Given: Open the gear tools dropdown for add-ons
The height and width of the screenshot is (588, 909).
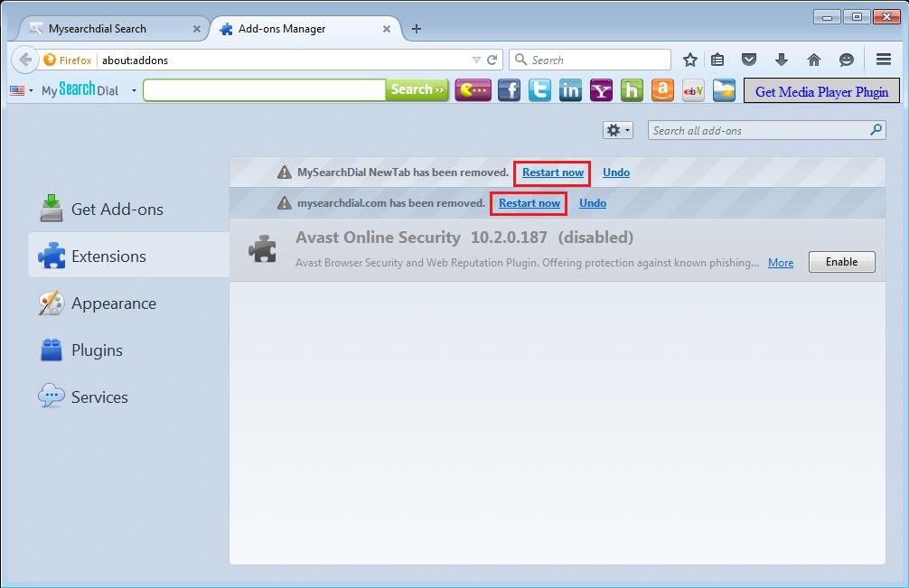Looking at the screenshot, I should point(617,130).
